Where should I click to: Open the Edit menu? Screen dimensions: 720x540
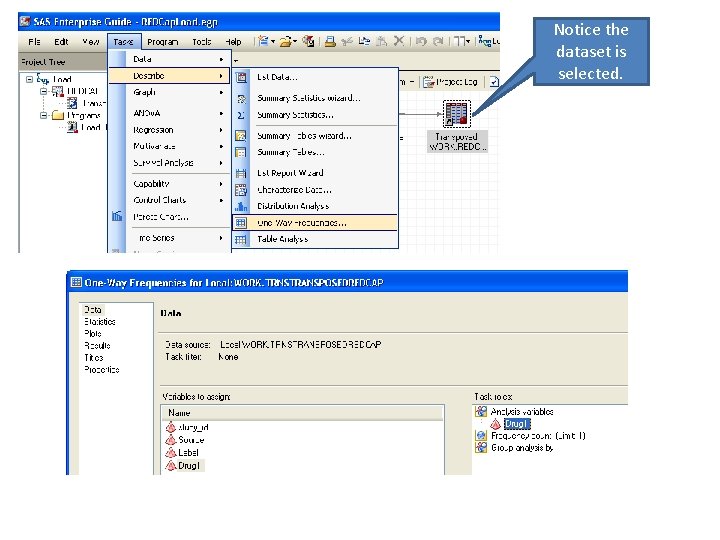pyautogui.click(x=61, y=42)
